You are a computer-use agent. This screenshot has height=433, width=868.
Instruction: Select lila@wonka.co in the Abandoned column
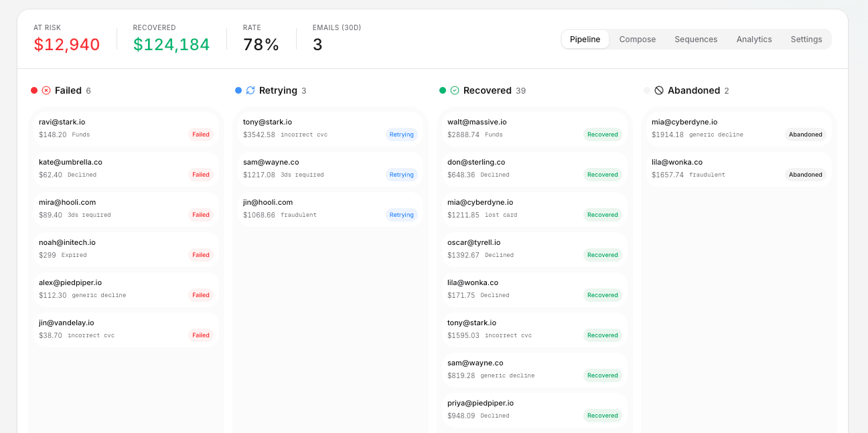[739, 169]
